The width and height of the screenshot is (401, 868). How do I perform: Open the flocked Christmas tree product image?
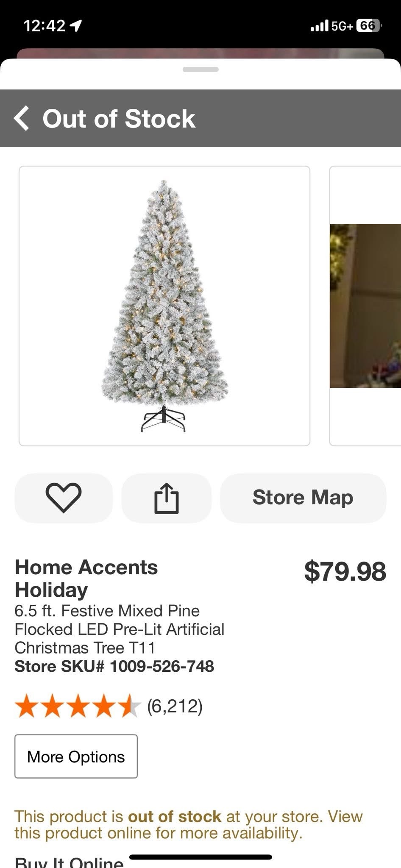pyautogui.click(x=164, y=305)
